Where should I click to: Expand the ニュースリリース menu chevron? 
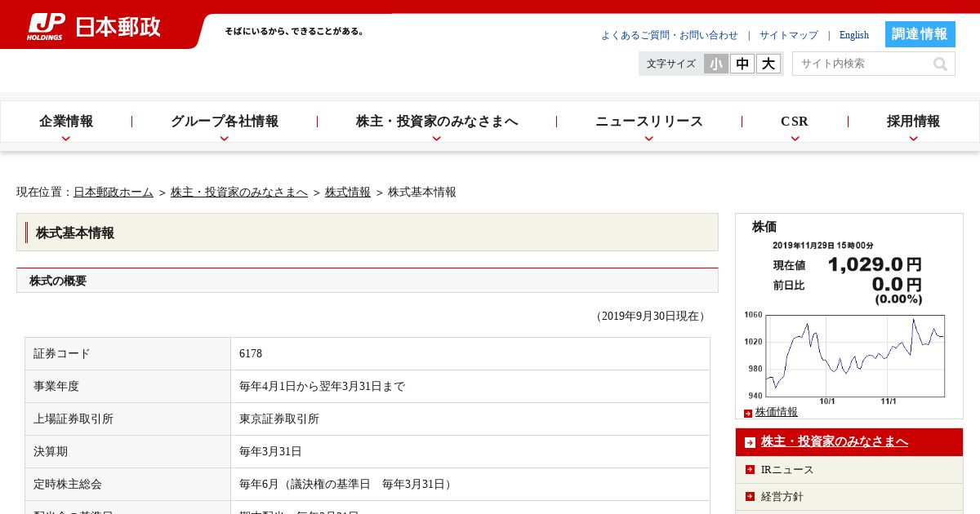[x=649, y=139]
